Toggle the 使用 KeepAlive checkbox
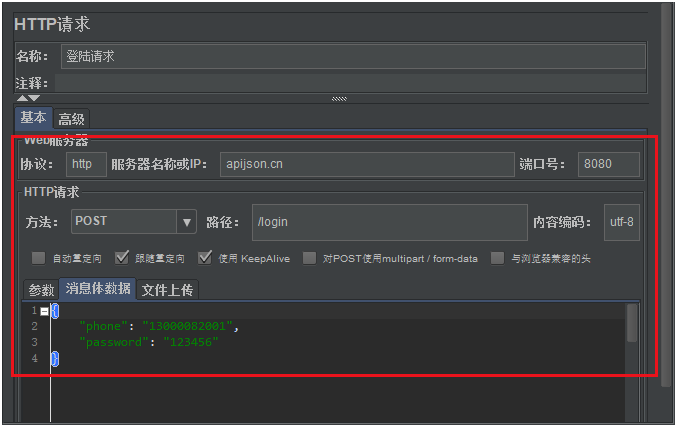Viewport: 678px width, 430px height. [x=205, y=258]
